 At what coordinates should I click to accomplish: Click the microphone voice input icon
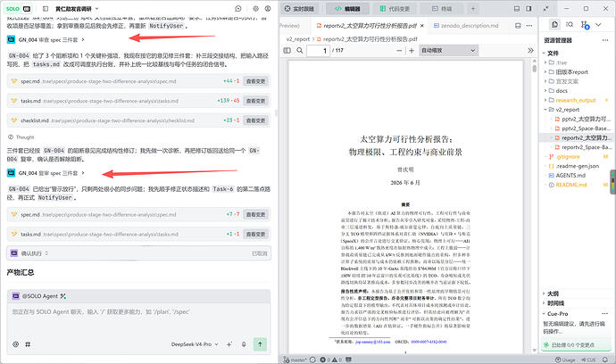(x=244, y=344)
